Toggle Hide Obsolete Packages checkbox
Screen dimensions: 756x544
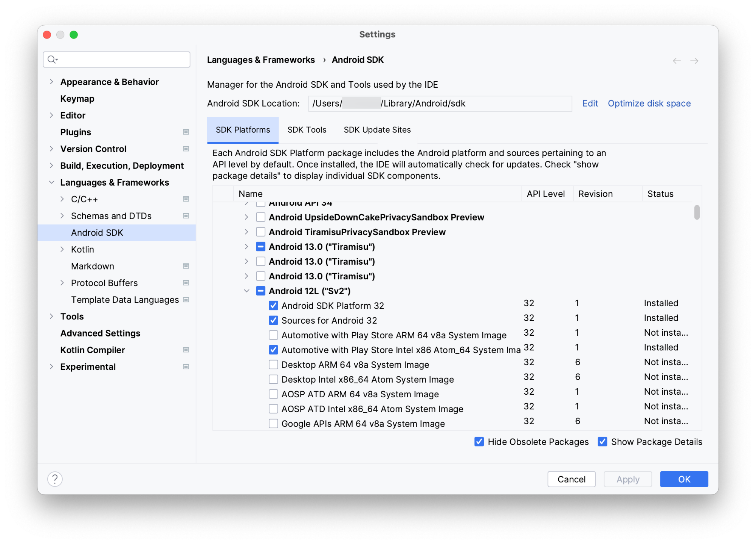point(480,442)
